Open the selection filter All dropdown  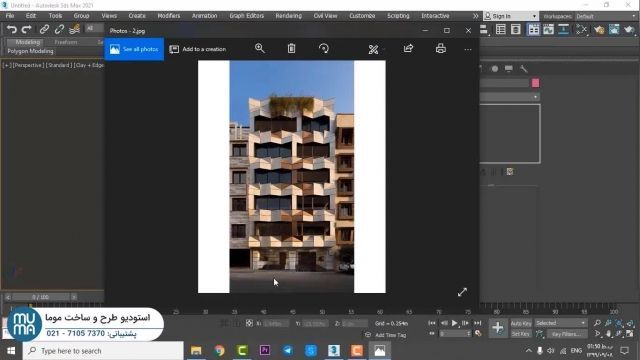(94, 28)
